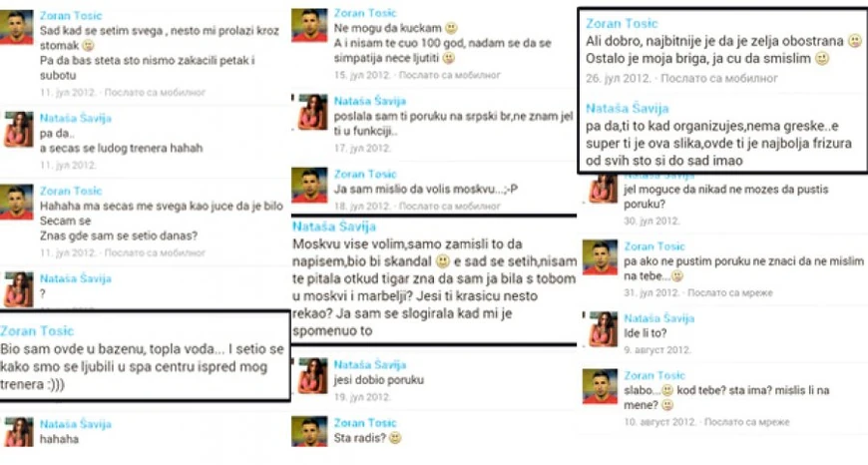This screenshot has width=868, height=465.
Task: Click the avatar beside "Ne mogu da kuckam"
Action: tap(309, 25)
